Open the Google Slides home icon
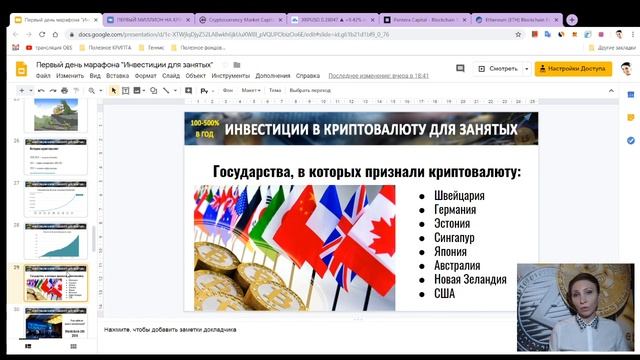This screenshot has width=640, height=360. 21,69
